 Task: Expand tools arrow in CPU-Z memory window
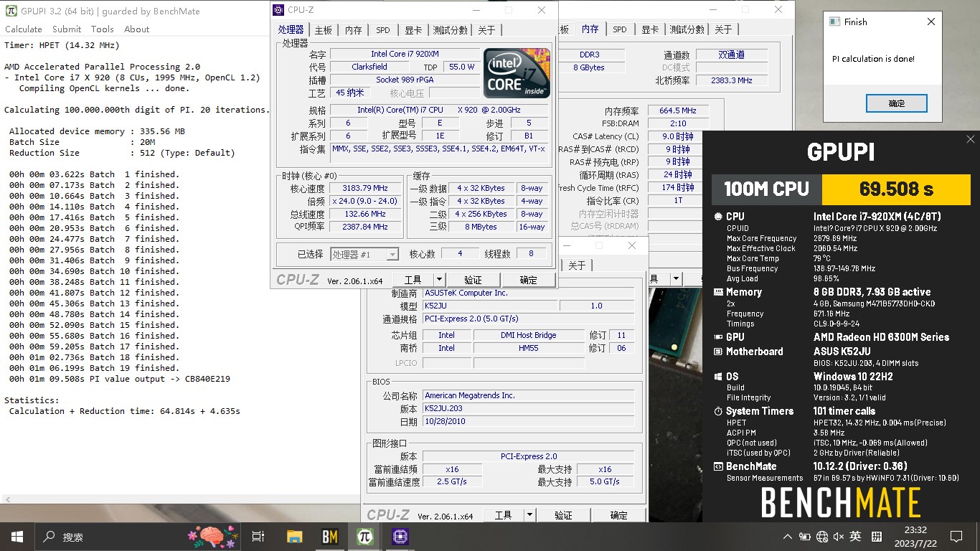tap(676, 279)
